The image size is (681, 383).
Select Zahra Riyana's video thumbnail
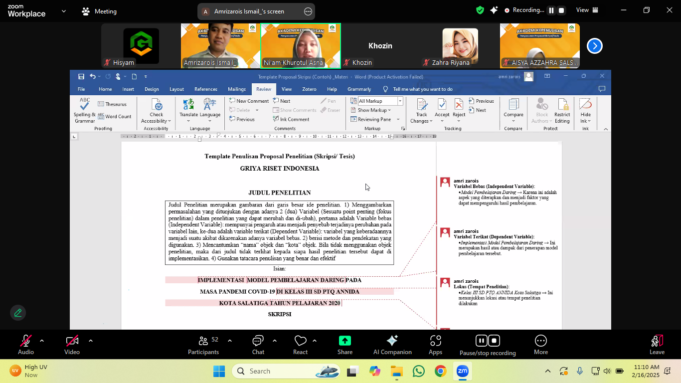pos(460,46)
